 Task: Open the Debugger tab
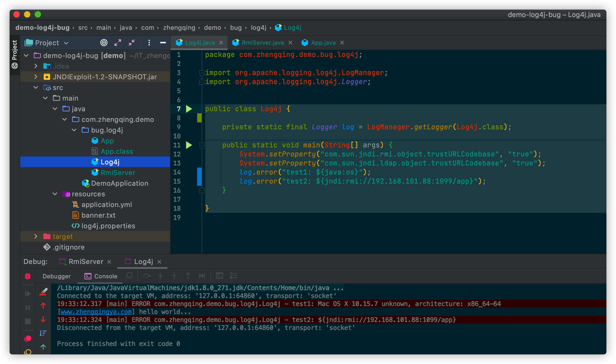(56, 276)
